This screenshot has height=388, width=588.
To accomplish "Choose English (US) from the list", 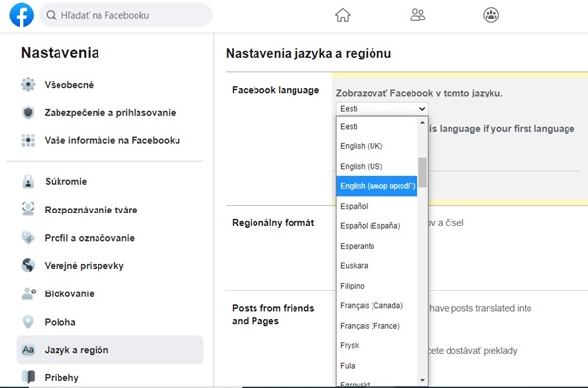I will [x=377, y=166].
